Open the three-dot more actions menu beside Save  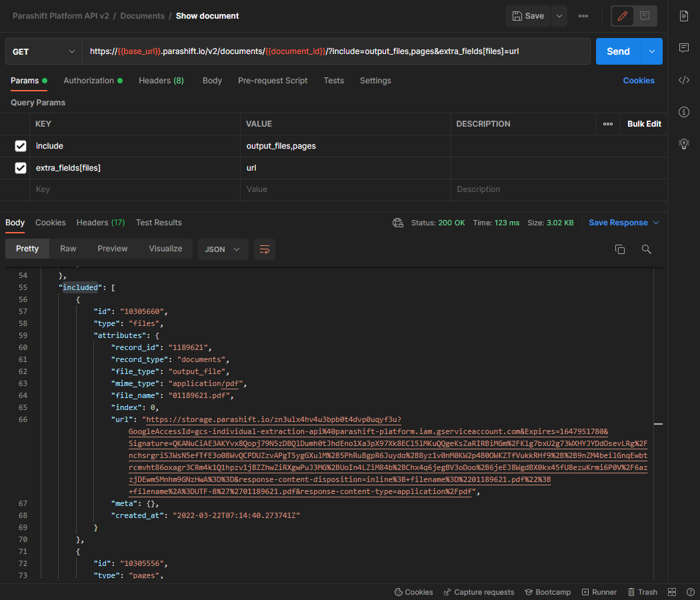tap(583, 16)
